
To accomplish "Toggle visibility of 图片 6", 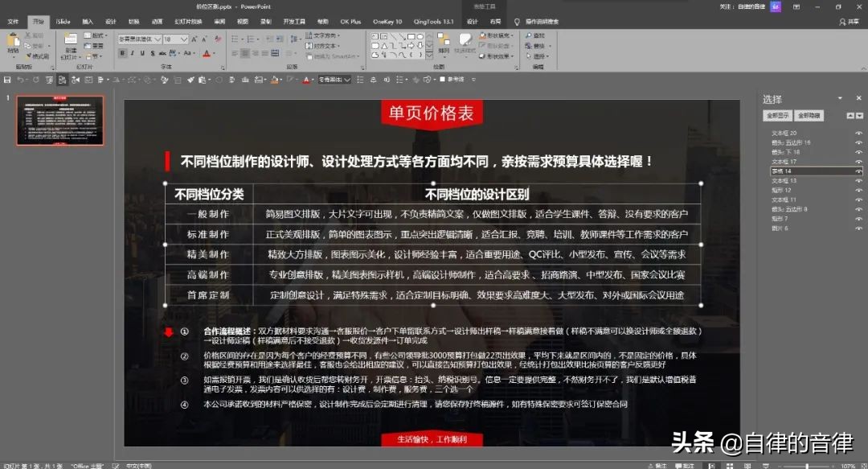I will tap(858, 228).
